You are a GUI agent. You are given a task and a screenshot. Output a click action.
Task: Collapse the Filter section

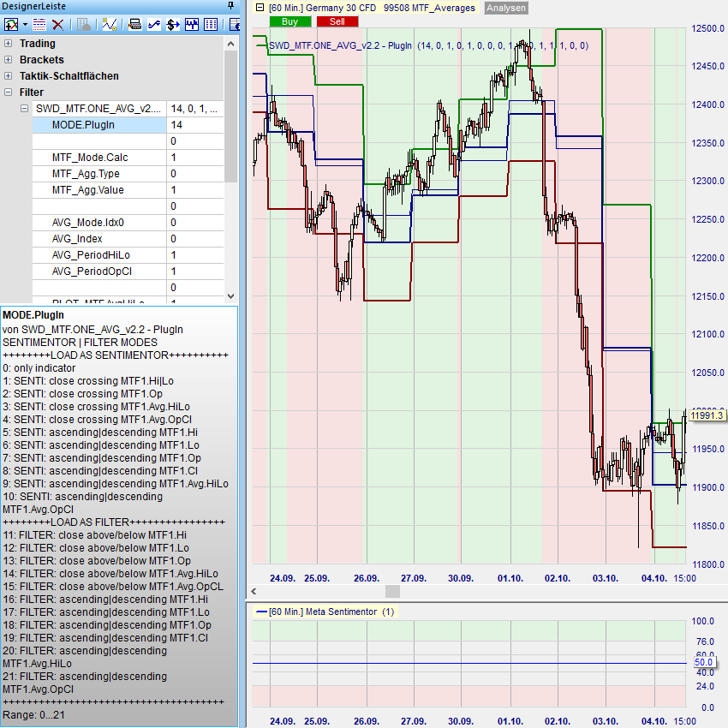(8, 92)
